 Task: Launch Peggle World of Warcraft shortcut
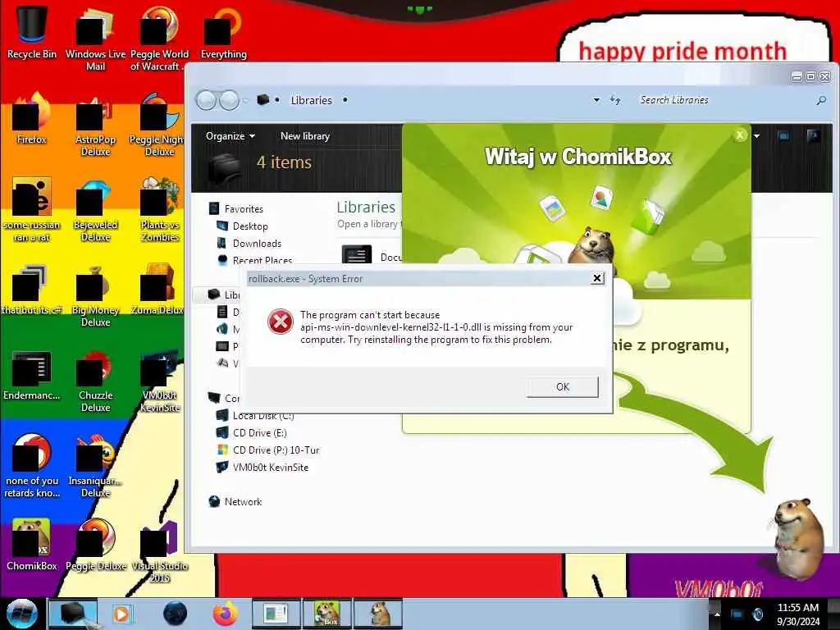coord(159,39)
